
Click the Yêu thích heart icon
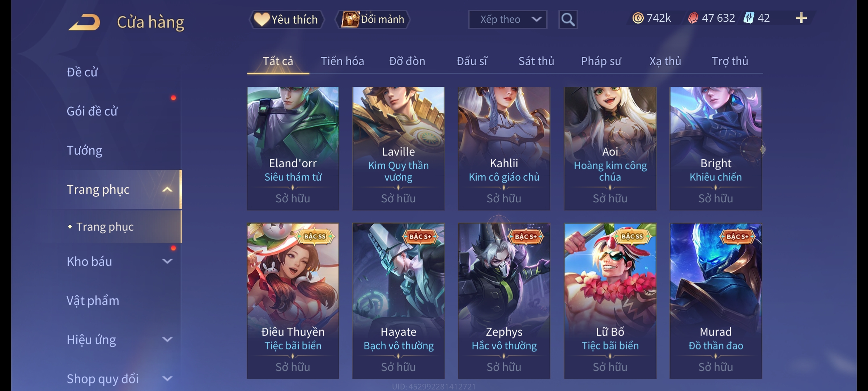(x=261, y=19)
